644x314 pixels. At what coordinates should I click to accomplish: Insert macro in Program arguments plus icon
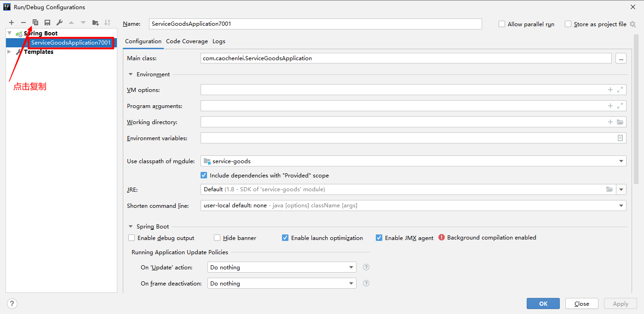tap(610, 106)
